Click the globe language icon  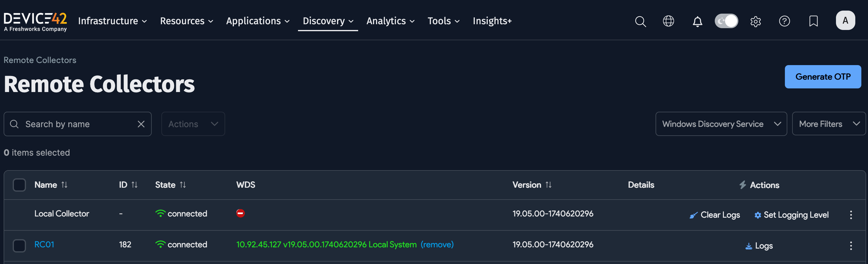click(668, 21)
